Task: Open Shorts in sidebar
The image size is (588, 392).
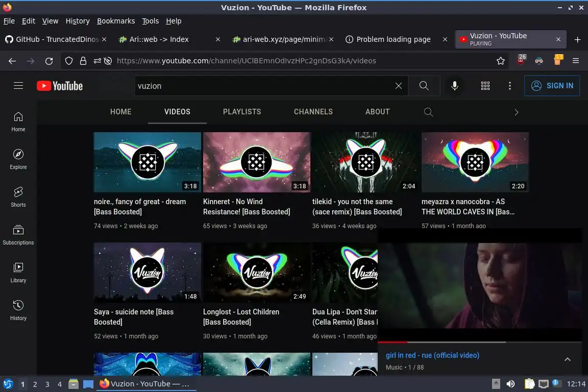Action: point(18,198)
